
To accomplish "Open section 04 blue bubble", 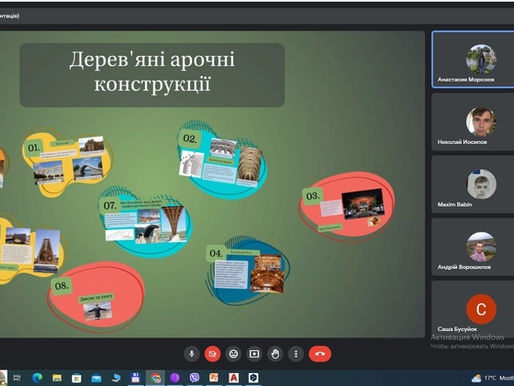I will click(x=247, y=271).
